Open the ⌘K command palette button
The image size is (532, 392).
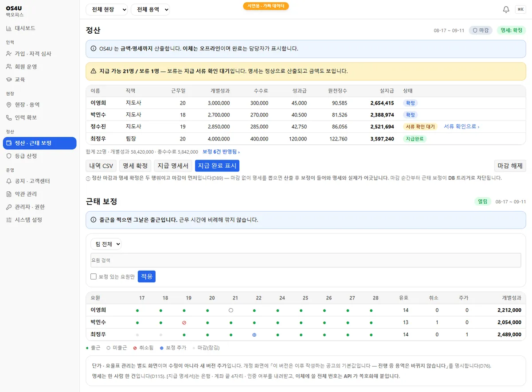pos(520,9)
